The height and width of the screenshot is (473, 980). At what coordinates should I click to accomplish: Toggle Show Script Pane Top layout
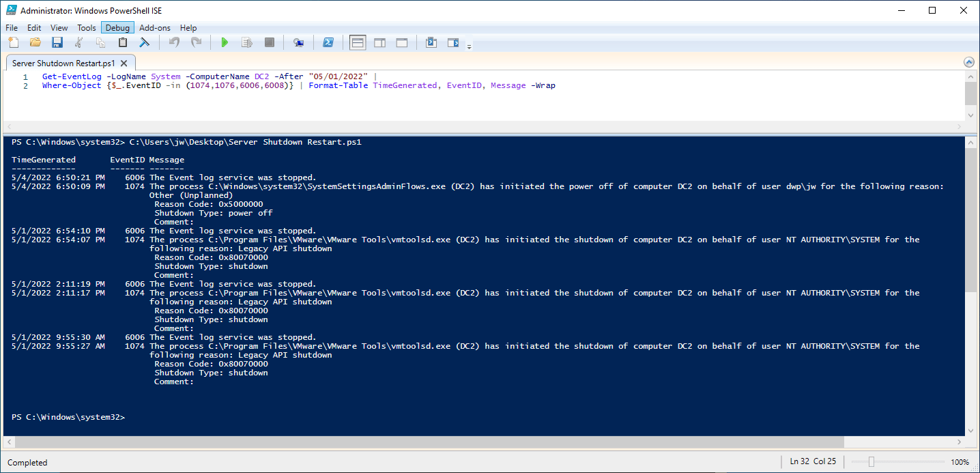point(358,43)
